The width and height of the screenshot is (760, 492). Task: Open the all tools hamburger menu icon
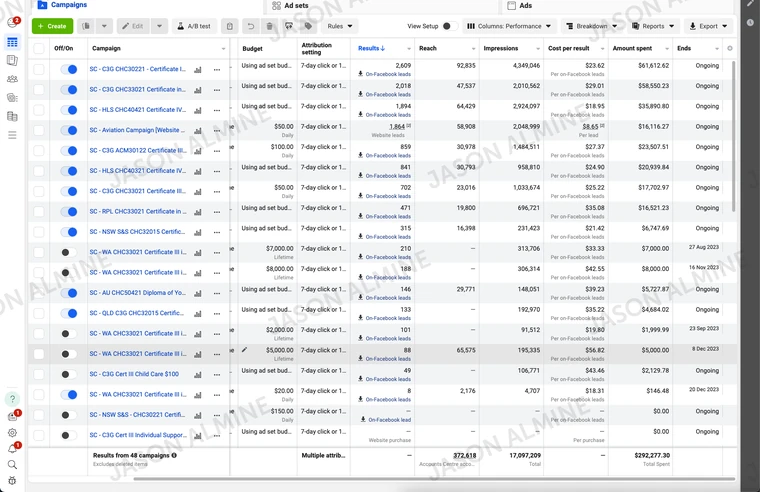point(13,135)
